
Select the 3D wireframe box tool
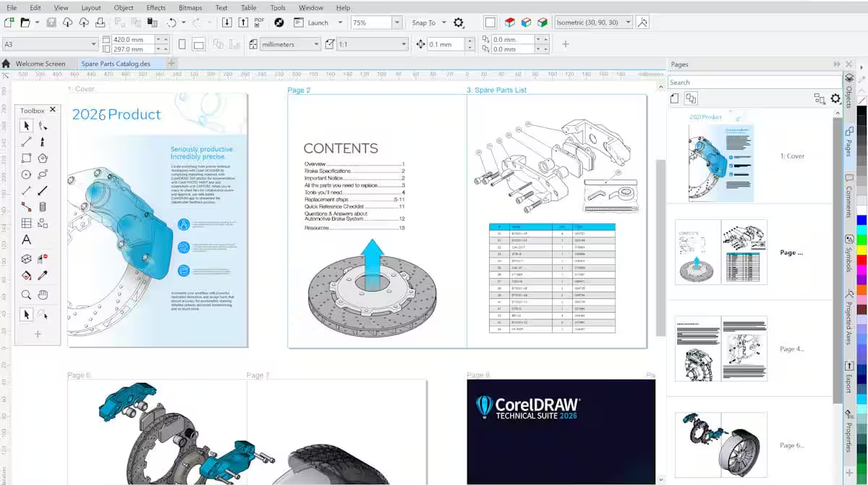point(26,258)
